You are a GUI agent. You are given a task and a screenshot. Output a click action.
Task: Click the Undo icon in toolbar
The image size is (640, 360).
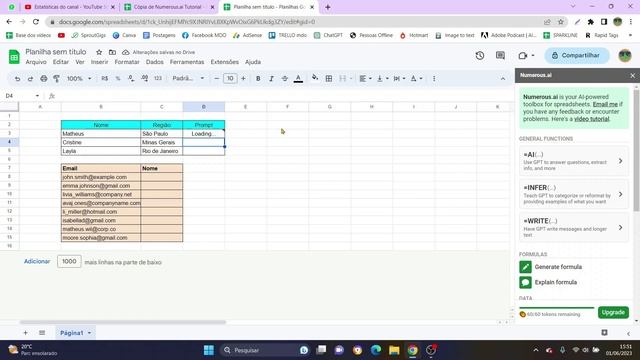(17, 78)
